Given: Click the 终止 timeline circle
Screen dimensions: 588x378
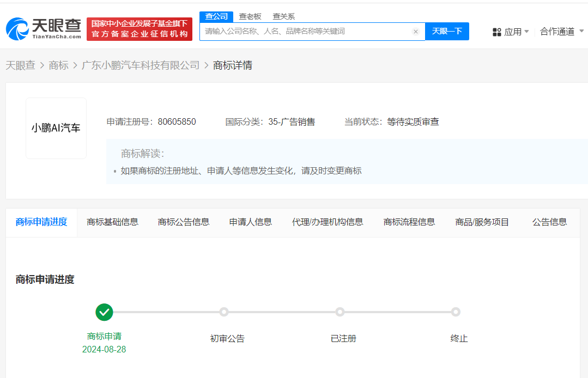Looking at the screenshot, I should [456, 312].
